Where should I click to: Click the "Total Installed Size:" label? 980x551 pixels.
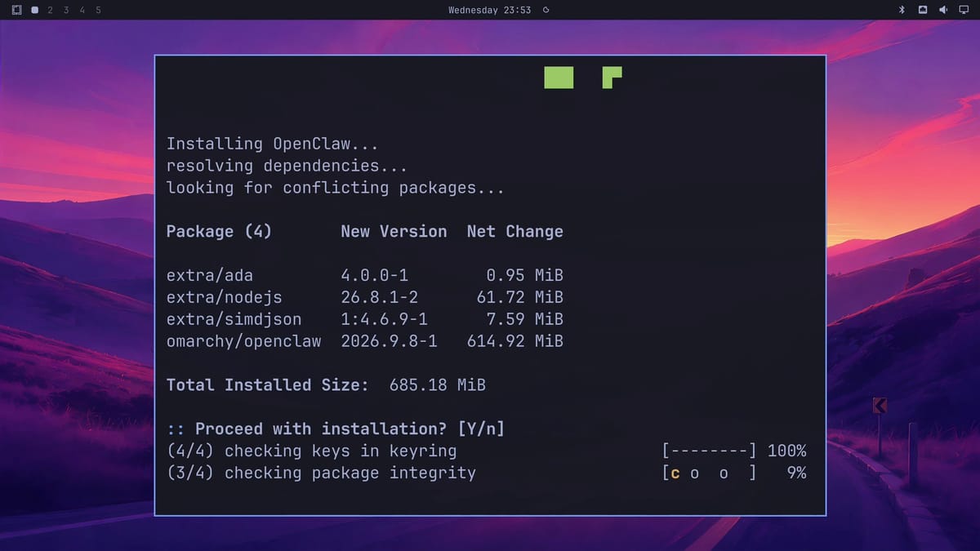click(x=267, y=385)
